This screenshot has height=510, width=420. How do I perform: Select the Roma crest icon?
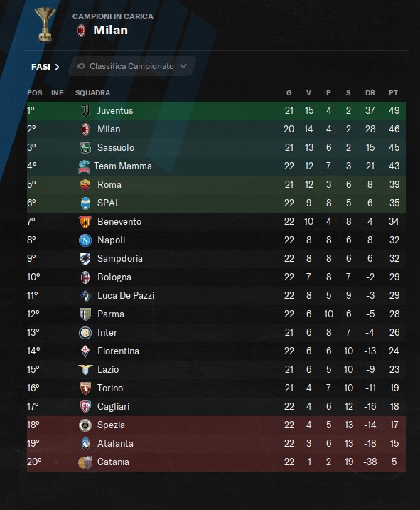point(85,185)
